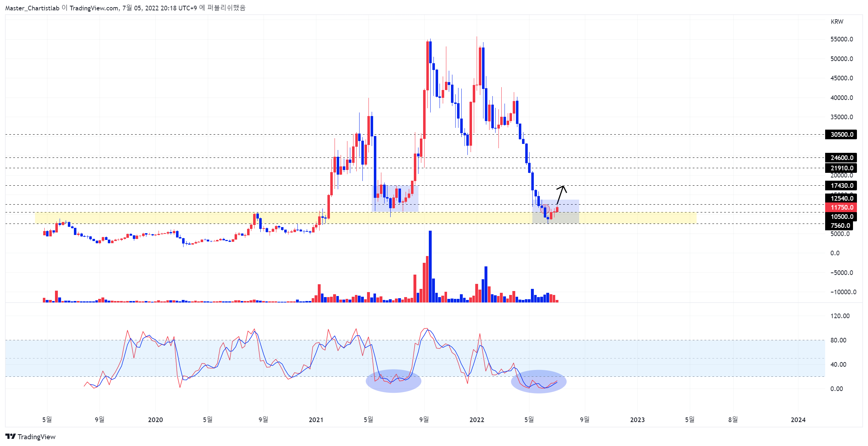Click the 10500.0 price level label

point(841,216)
